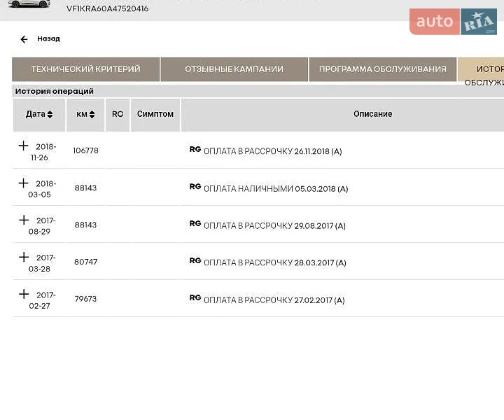Viewport: 504px width, 420px height.
Task: Expand the 2017-03-28 operation row
Action: pyautogui.click(x=24, y=257)
